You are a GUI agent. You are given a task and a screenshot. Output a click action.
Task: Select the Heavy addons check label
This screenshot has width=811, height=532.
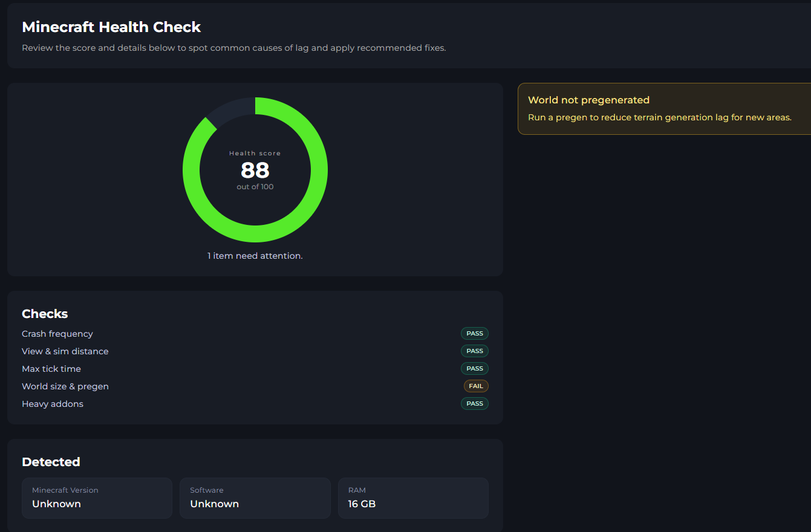tap(53, 404)
